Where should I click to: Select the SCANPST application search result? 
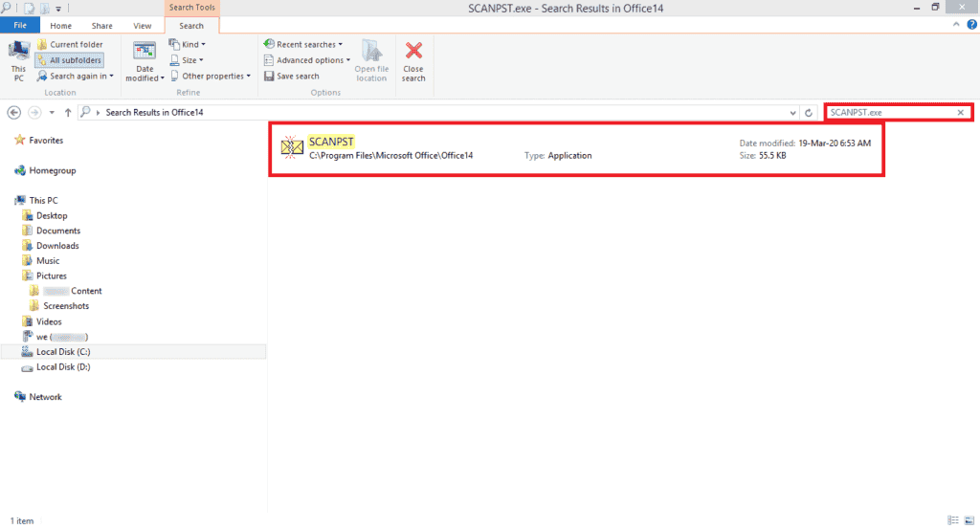[x=331, y=142]
